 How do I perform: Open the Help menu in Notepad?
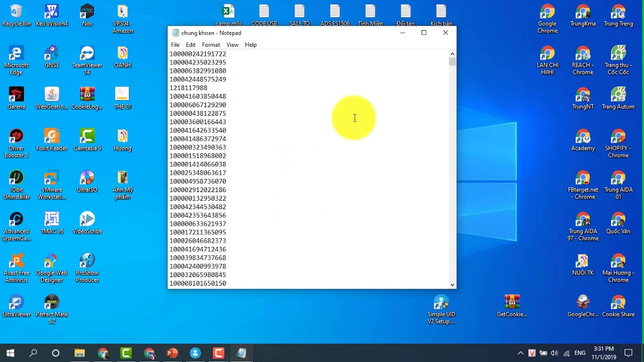pos(251,45)
